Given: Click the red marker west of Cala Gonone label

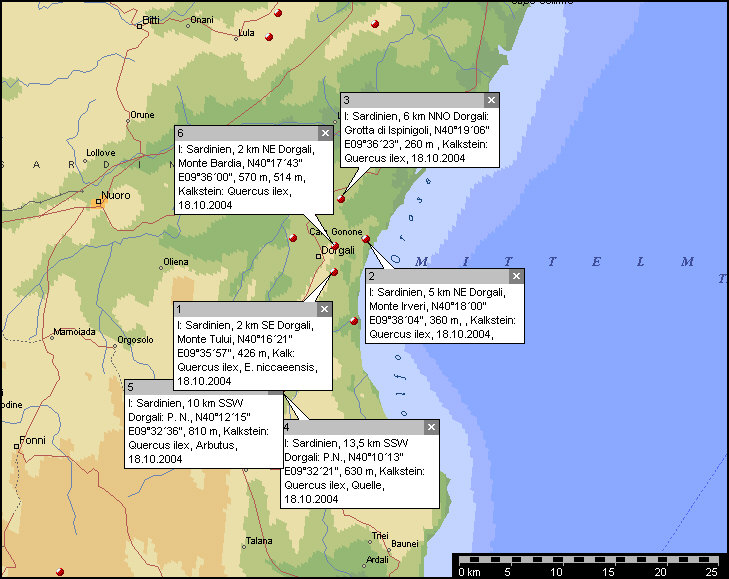Looking at the screenshot, I should (x=293, y=238).
